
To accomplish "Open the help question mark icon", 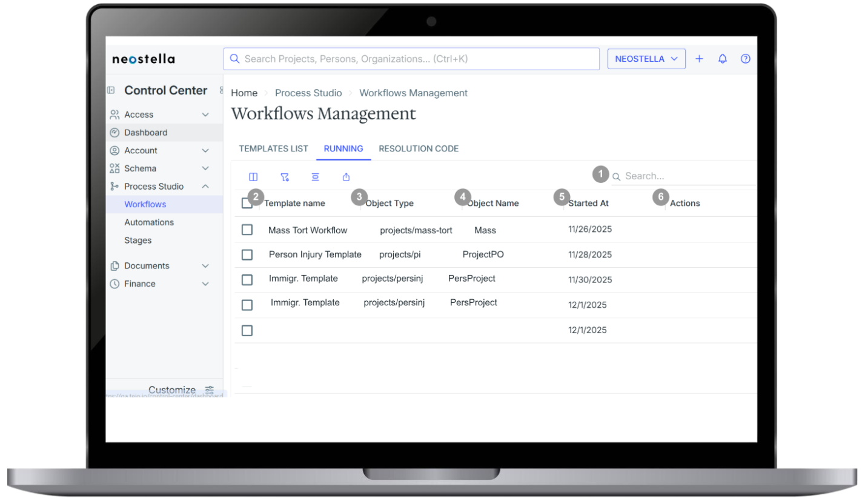I will pos(745,59).
